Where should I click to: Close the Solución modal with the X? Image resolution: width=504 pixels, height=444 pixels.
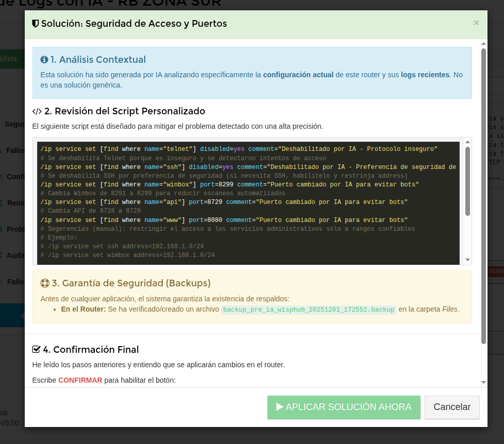[476, 23]
